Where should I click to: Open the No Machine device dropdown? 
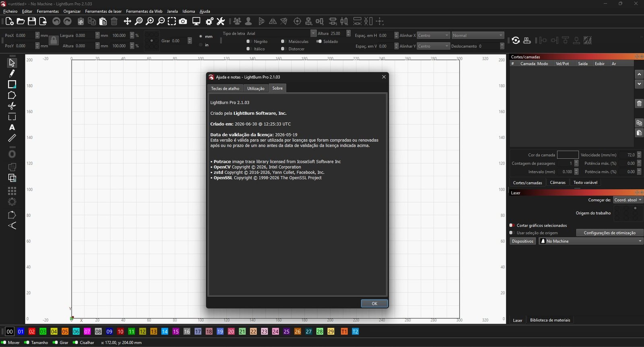tap(591, 241)
